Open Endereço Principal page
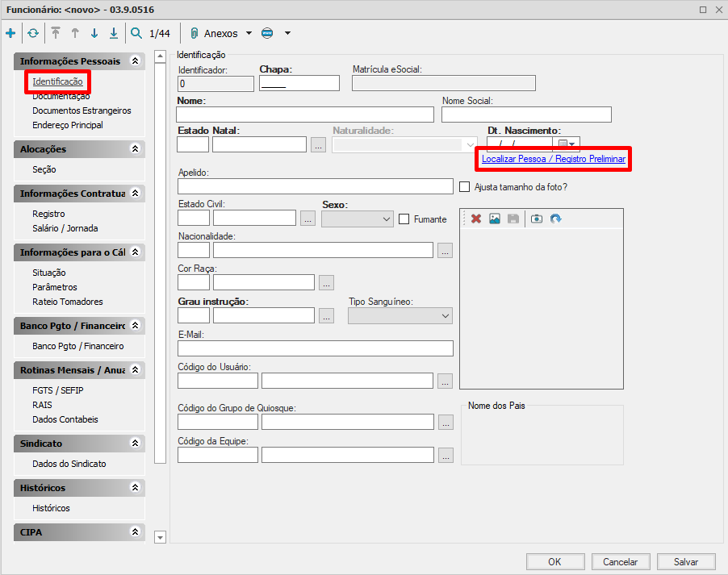Viewport: 728px width, 575px height. pos(68,125)
